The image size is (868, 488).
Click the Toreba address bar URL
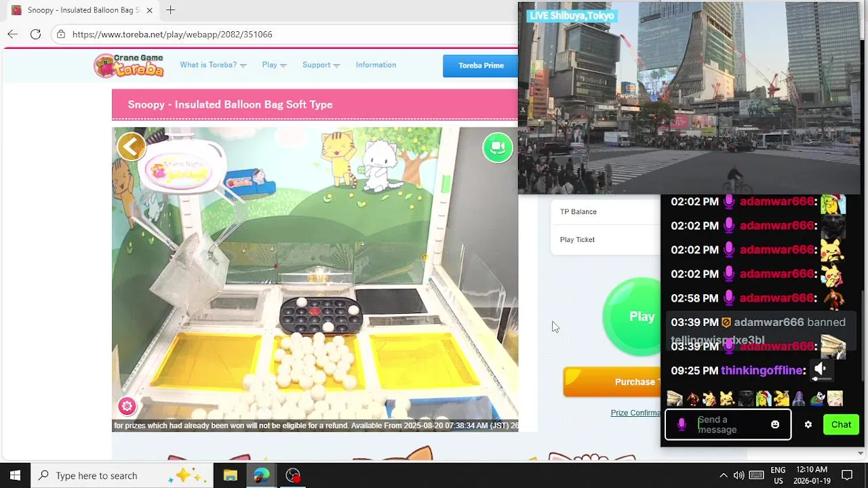pyautogui.click(x=172, y=34)
